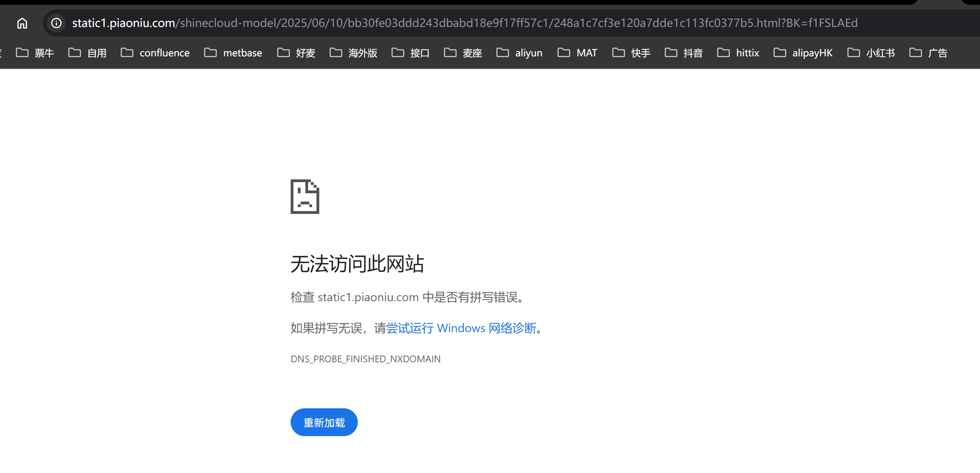Open the hittix bookmark folder
Screen dimensions: 980x473
pyautogui.click(x=738, y=53)
